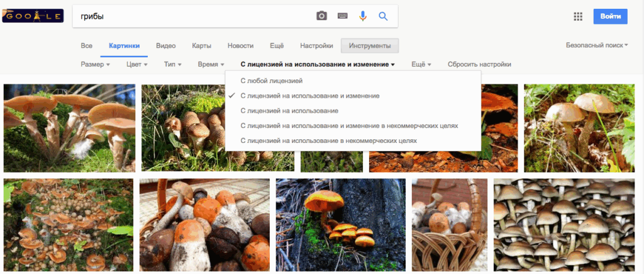The image size is (644, 274).
Task: Switch to the "Новости" tab
Action: pos(240,46)
